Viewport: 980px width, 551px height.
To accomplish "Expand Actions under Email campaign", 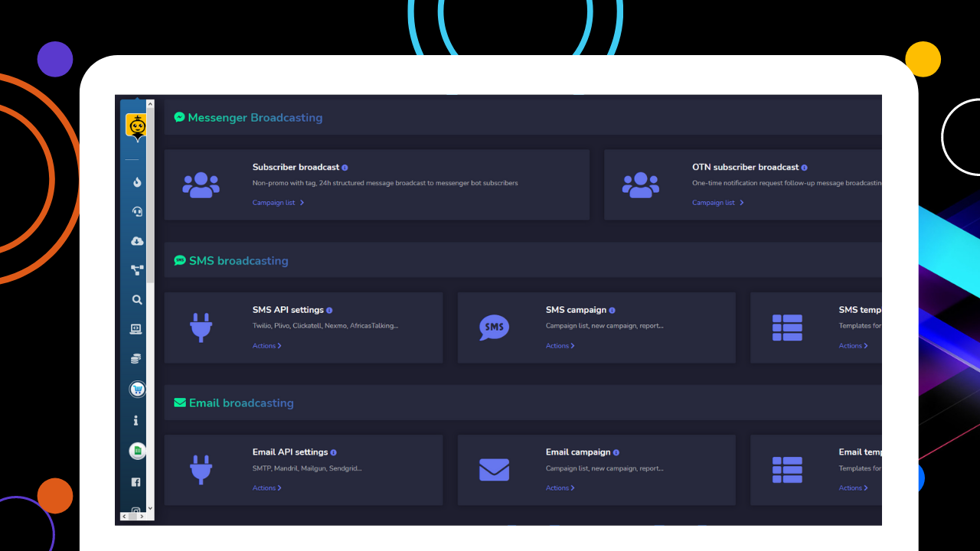I will click(x=560, y=487).
